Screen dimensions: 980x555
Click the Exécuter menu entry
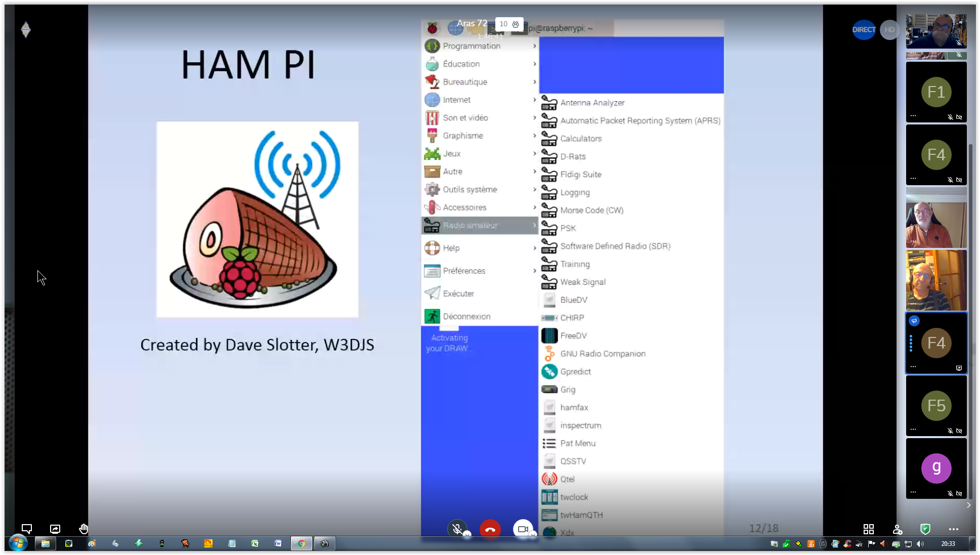[x=480, y=293]
